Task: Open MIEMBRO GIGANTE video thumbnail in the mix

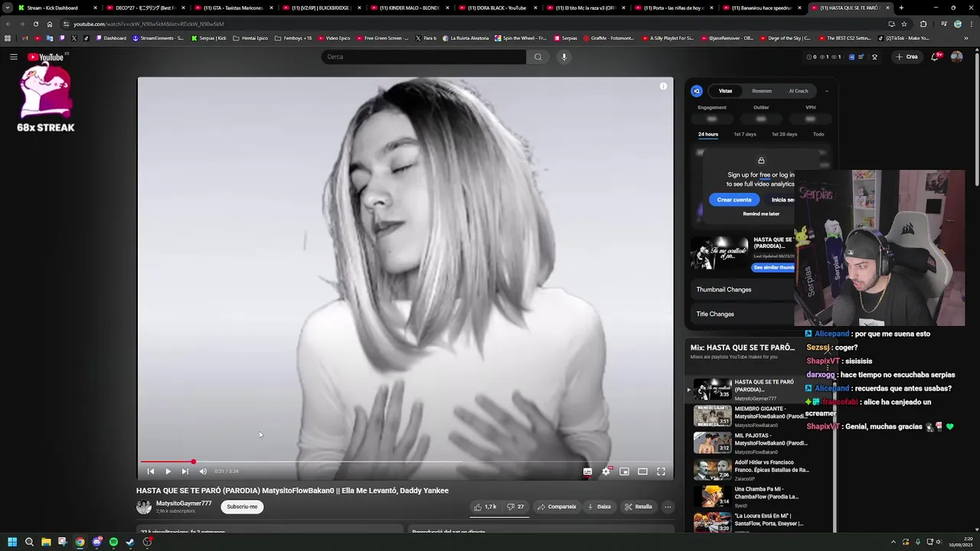Action: point(712,416)
